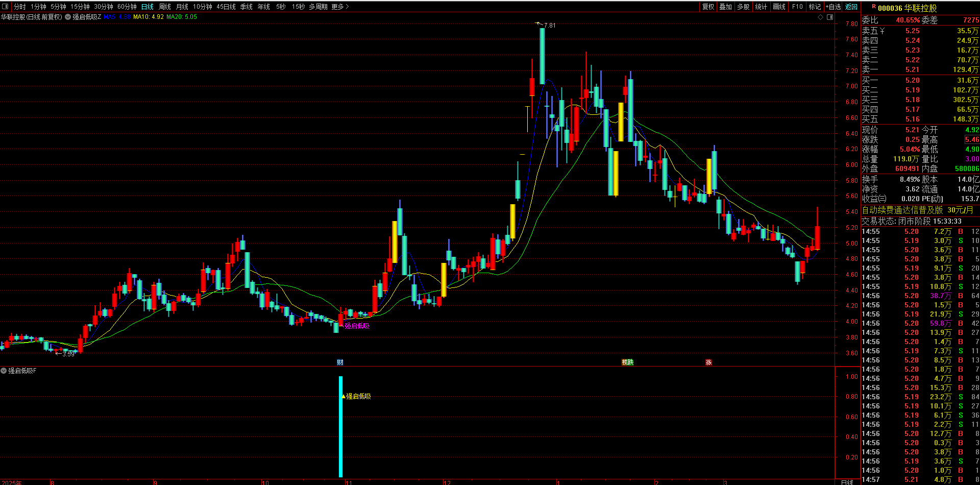
Task: Switch to the 15分钟 period tab
Action: (80, 7)
